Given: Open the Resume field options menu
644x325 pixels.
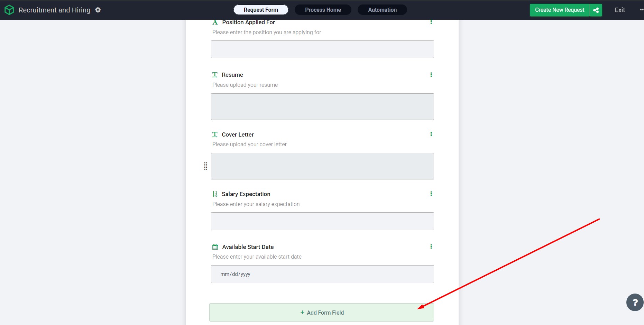Looking at the screenshot, I should click(x=431, y=75).
